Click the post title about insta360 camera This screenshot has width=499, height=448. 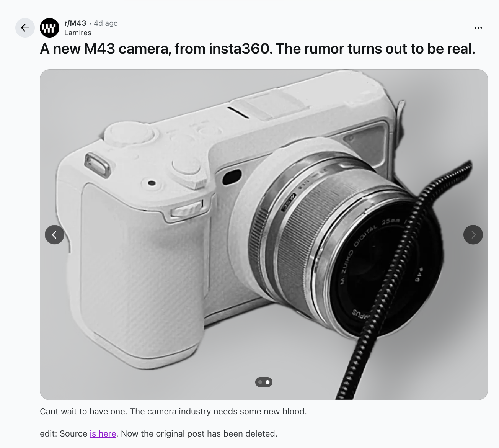pos(258,49)
